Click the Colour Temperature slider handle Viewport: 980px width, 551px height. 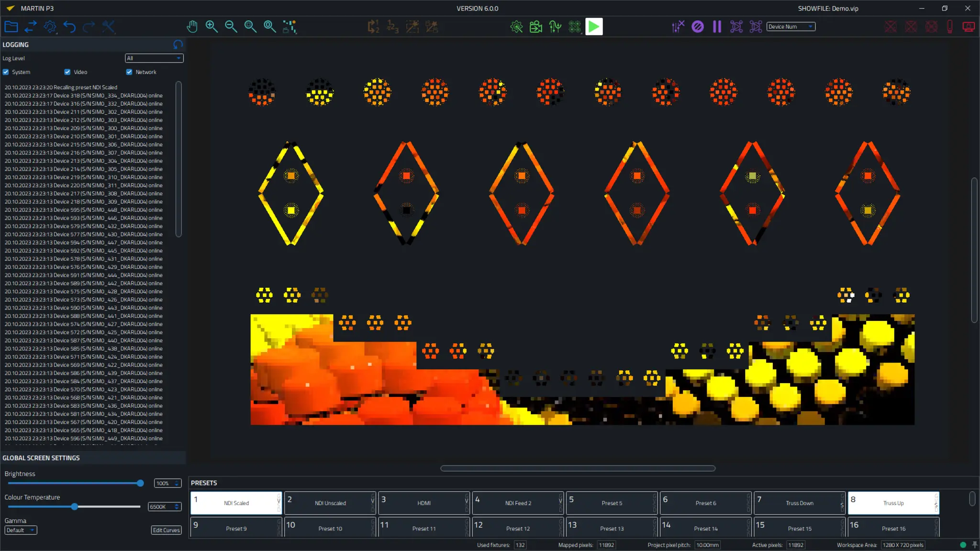click(75, 507)
